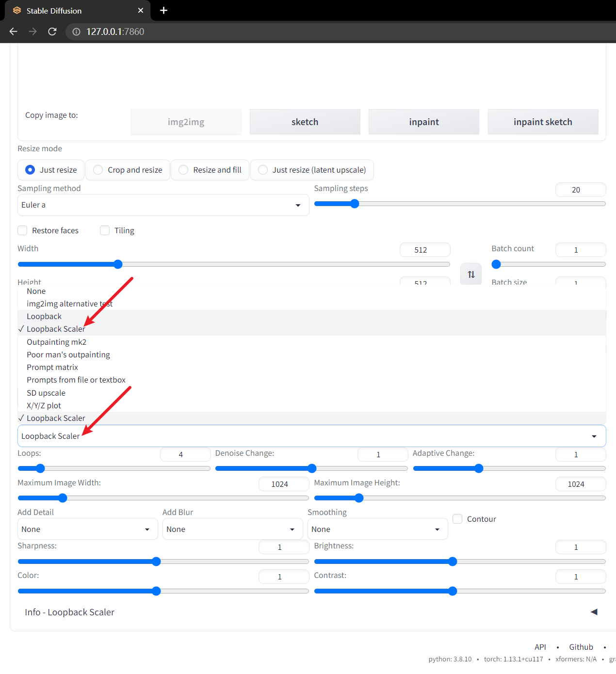Choose Poor man's outpainting script
616x674 pixels.
pos(312,354)
